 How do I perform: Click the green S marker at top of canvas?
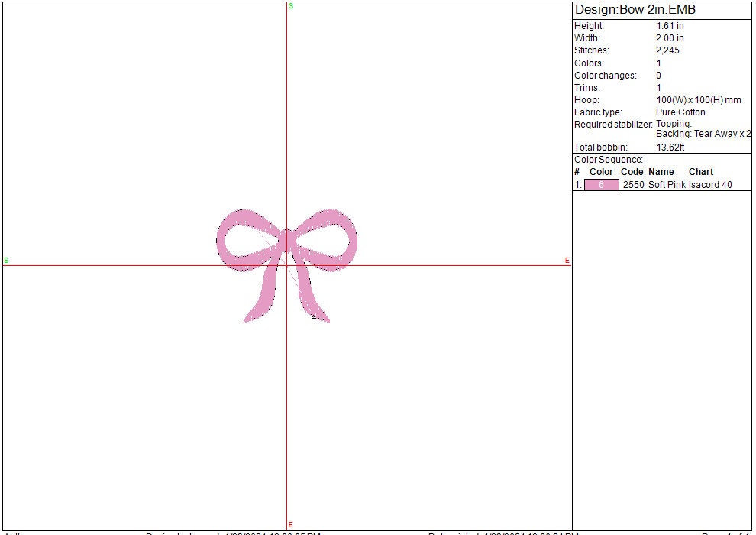[290, 5]
